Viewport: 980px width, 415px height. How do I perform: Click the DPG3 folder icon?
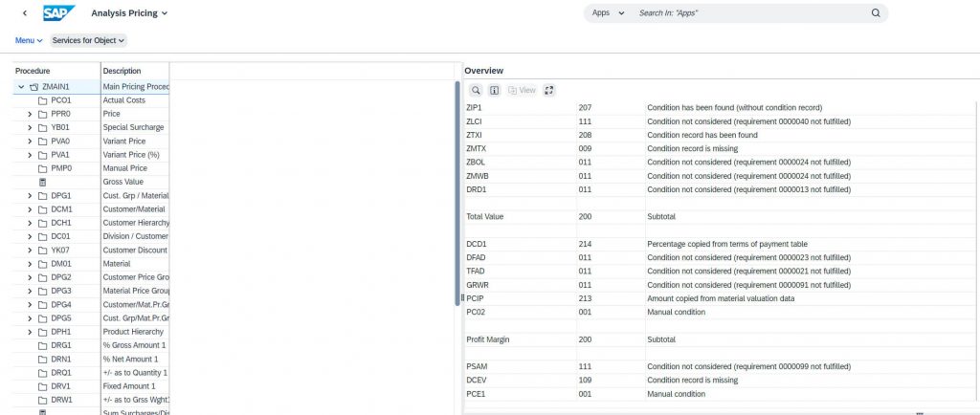[x=42, y=292]
